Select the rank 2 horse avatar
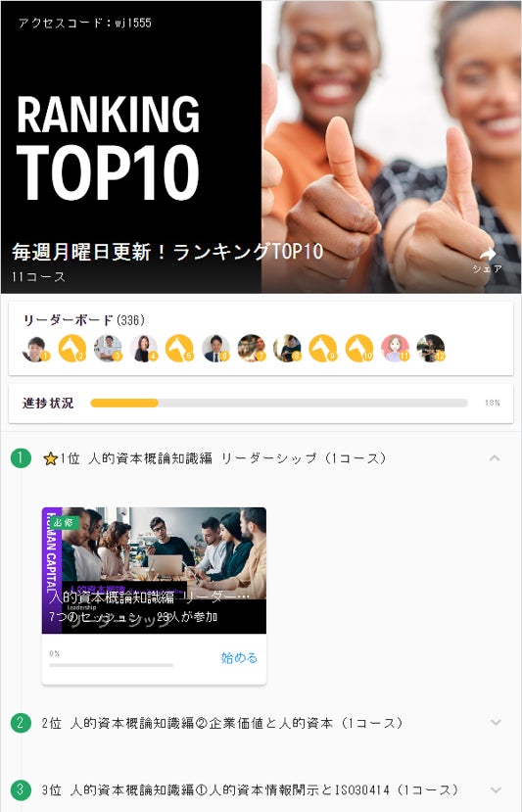This screenshot has height=812, width=522. tap(71, 349)
